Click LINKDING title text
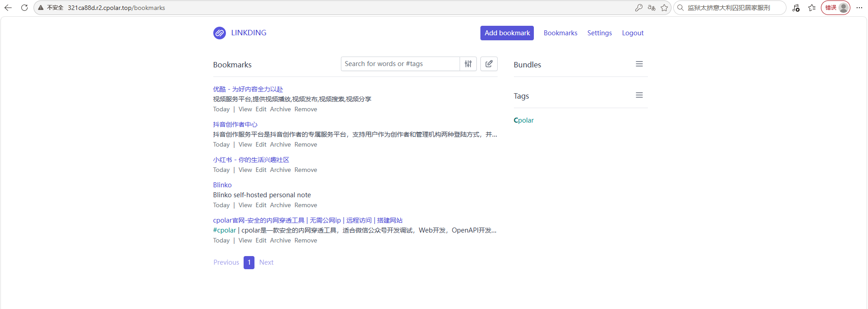Viewport: 868px width, 309px height. 249,33
